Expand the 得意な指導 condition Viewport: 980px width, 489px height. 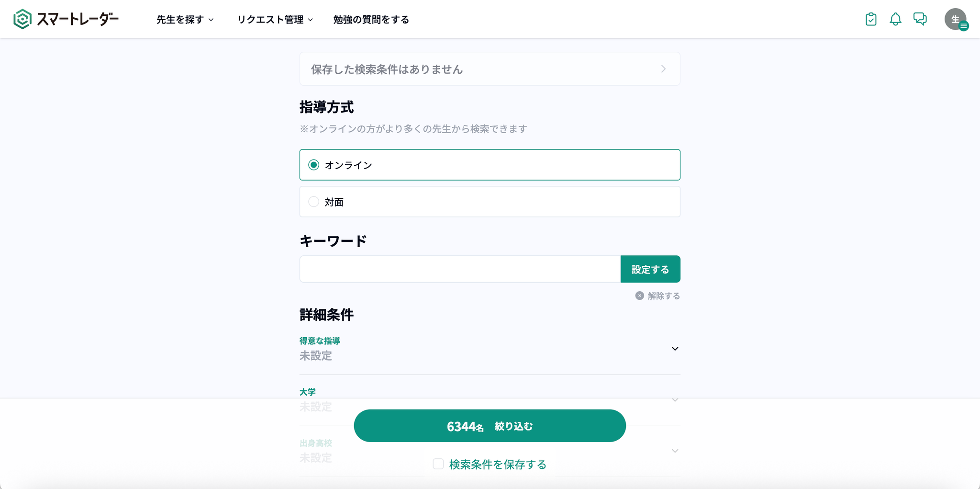pyautogui.click(x=675, y=349)
